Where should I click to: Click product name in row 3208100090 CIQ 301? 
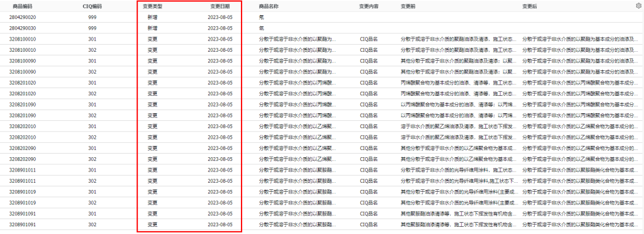(298, 61)
